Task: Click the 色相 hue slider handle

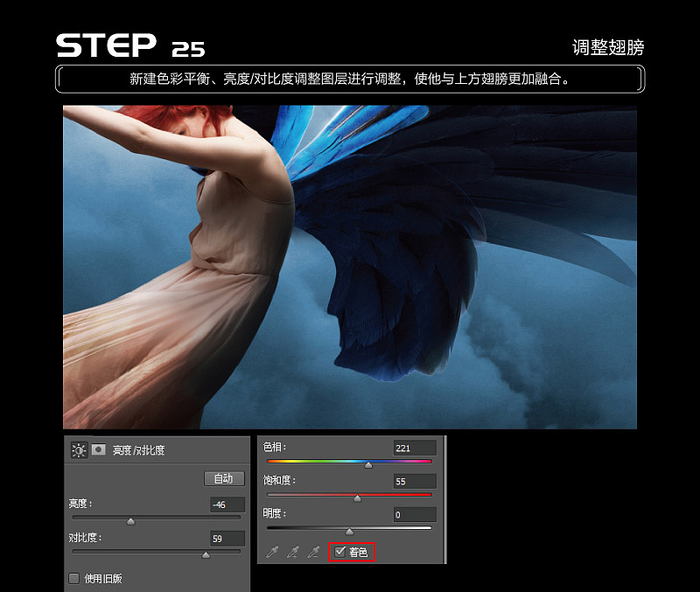Action: coord(368,465)
